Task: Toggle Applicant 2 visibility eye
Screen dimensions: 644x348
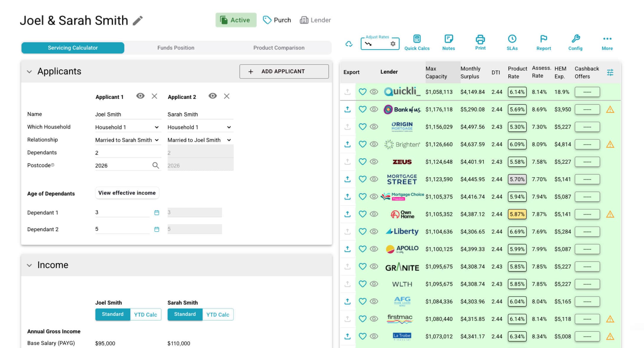Action: 213,96
